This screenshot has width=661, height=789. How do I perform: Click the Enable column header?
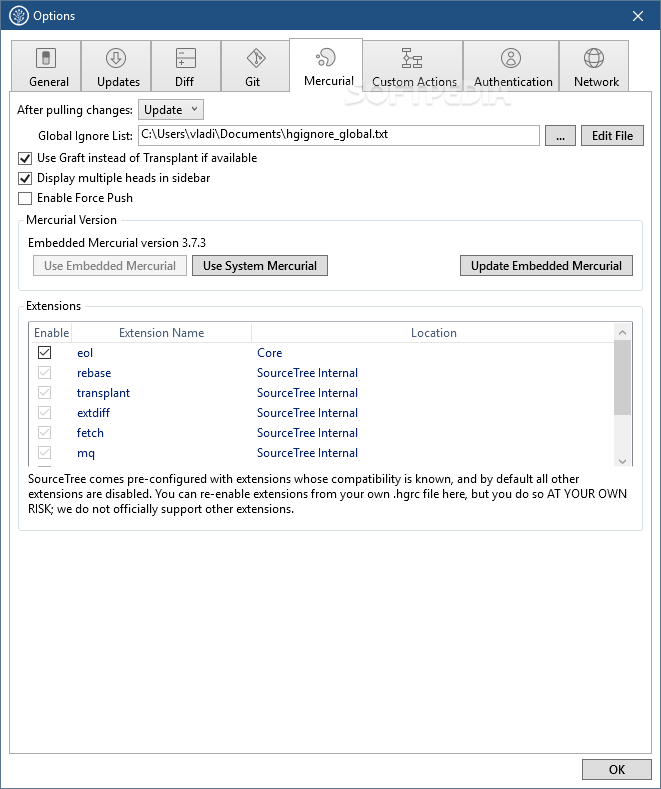point(51,333)
